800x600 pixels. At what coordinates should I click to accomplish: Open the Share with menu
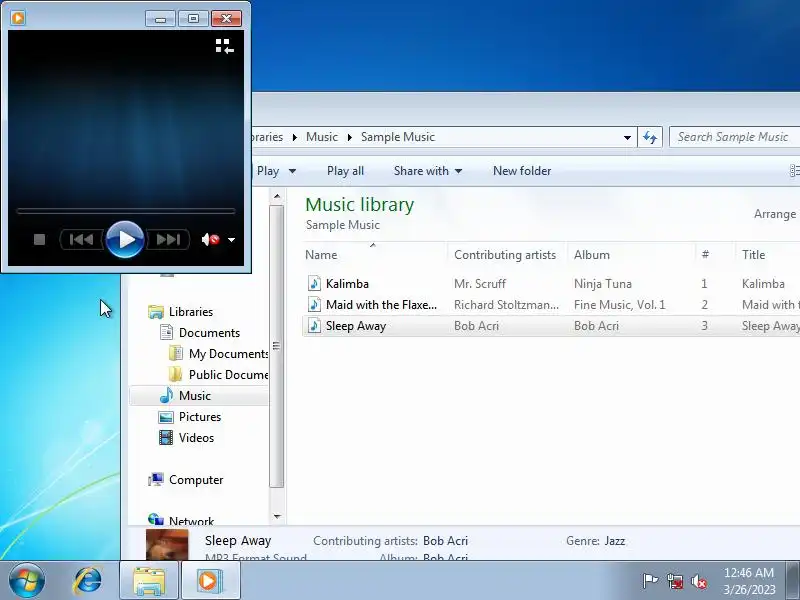pyautogui.click(x=428, y=171)
